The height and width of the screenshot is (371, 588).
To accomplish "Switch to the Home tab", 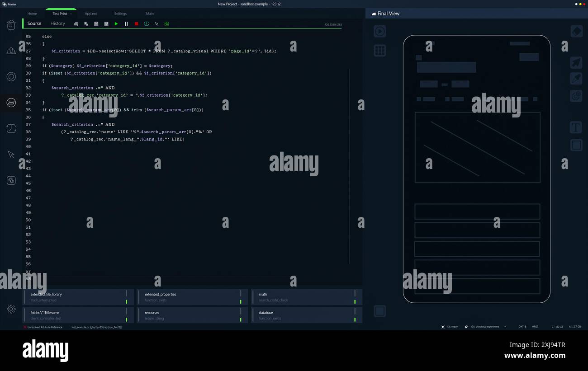I will click(32, 14).
